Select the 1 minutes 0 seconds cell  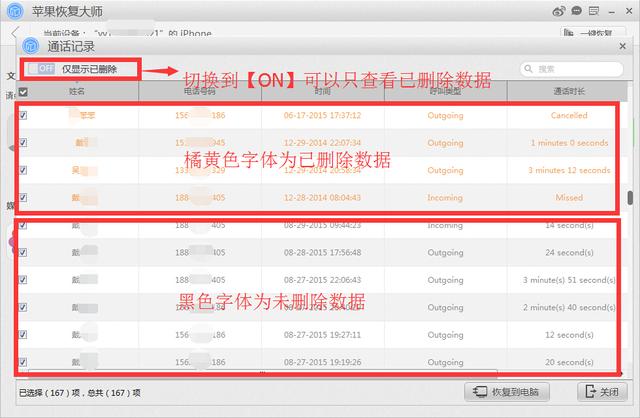pyautogui.click(x=569, y=143)
